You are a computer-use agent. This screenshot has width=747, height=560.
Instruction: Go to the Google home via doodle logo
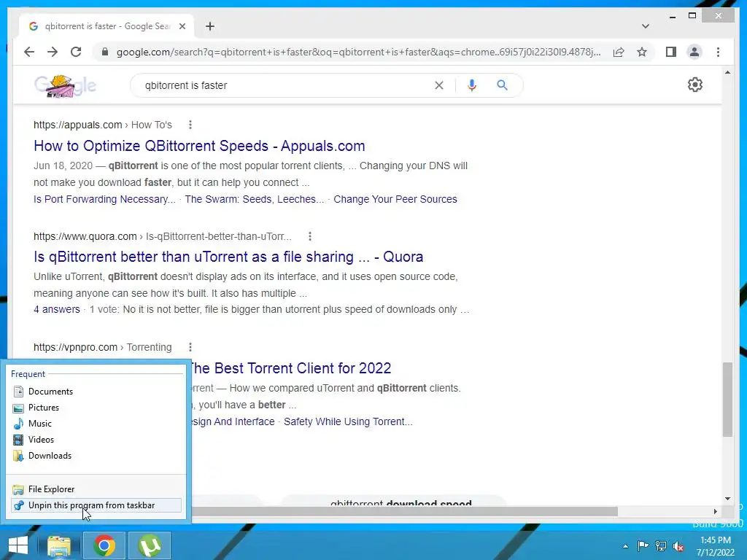[65, 86]
